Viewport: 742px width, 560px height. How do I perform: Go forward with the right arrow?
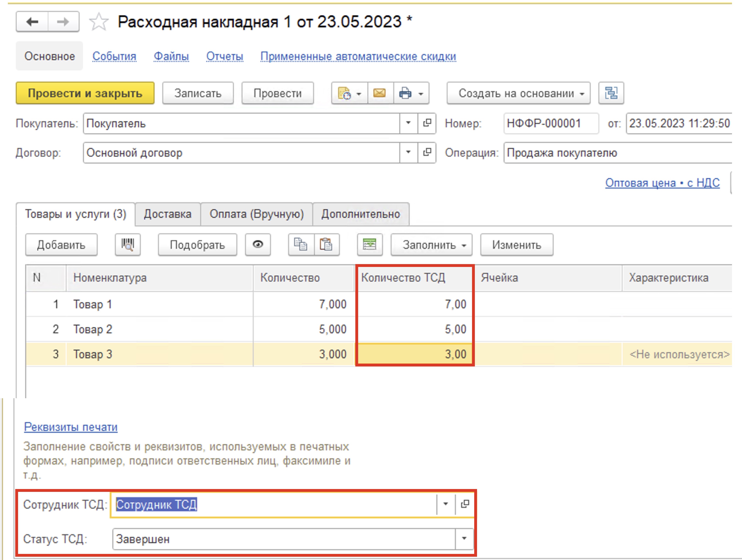point(63,22)
